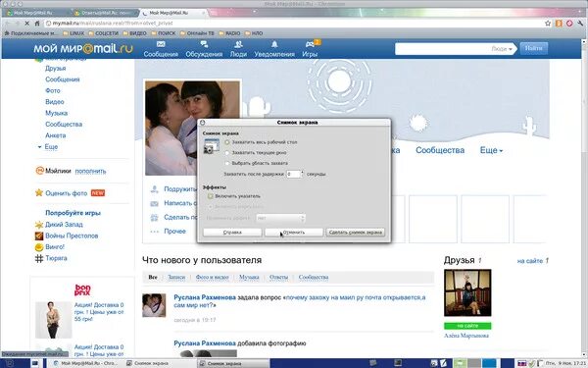
Task: Open the ВИДЕО bookmarks folder
Action: click(x=134, y=33)
